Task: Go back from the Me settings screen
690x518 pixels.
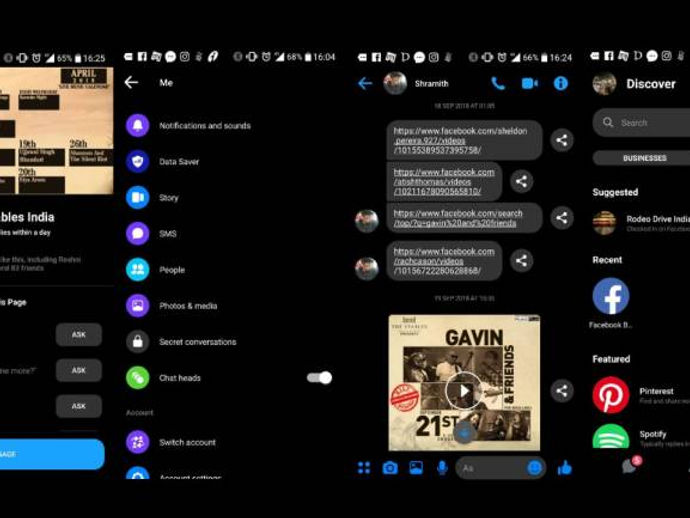Action: coord(131,82)
